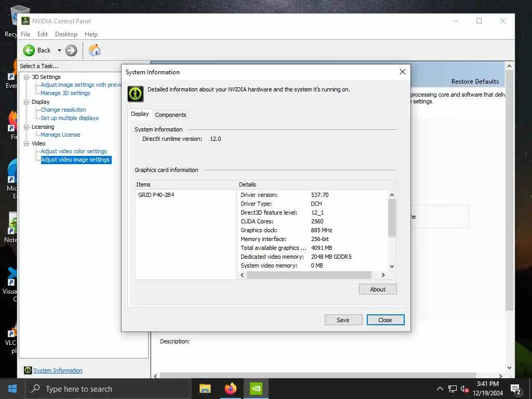Click the details list scroll up arrow

pyautogui.click(x=392, y=195)
